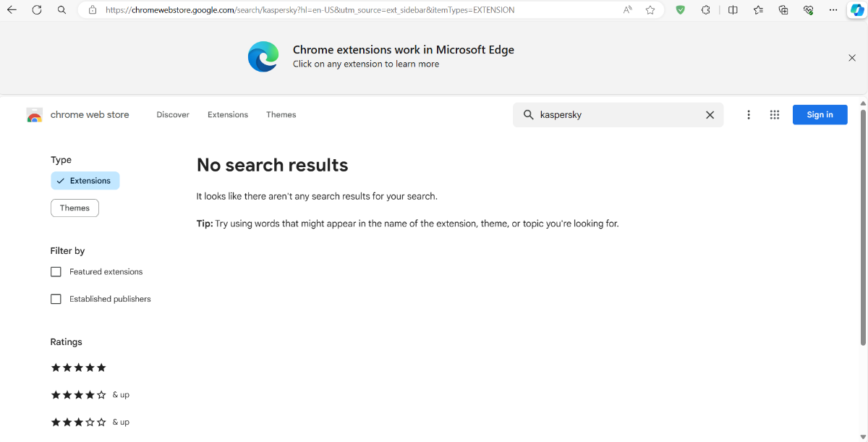Select the Themes type filter chip
The image size is (868, 442).
click(x=75, y=208)
